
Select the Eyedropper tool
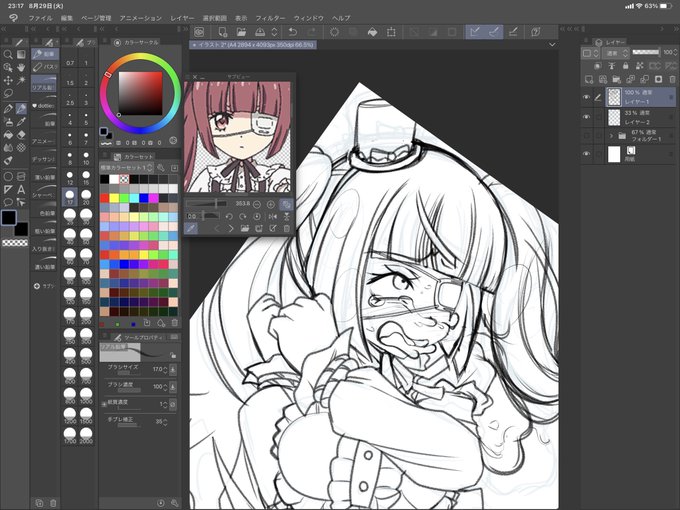21,122
